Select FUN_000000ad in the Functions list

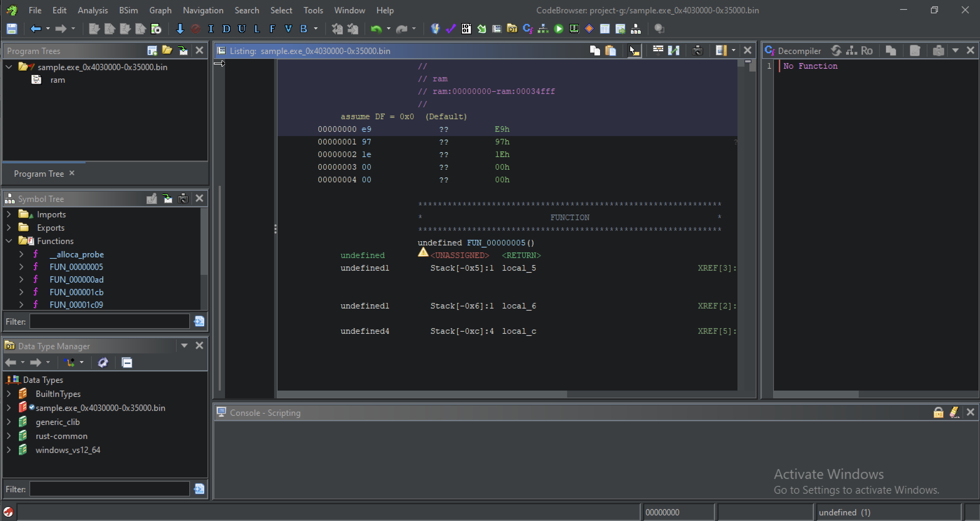(76, 279)
